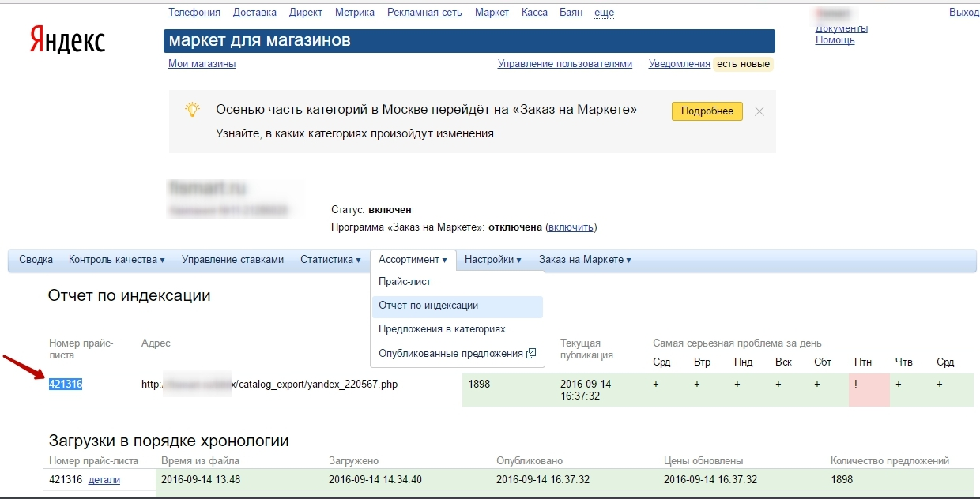Click the Мои магазины link

[x=202, y=64]
